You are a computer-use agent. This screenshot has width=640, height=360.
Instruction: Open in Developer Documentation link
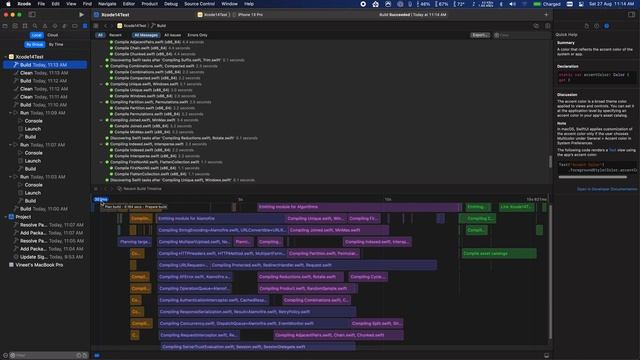click(607, 189)
